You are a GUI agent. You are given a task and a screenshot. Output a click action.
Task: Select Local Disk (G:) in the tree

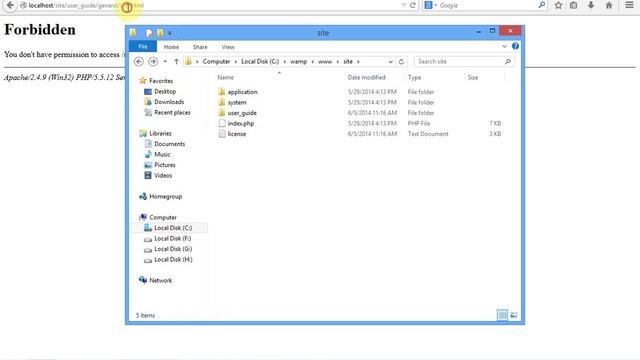[x=173, y=249]
